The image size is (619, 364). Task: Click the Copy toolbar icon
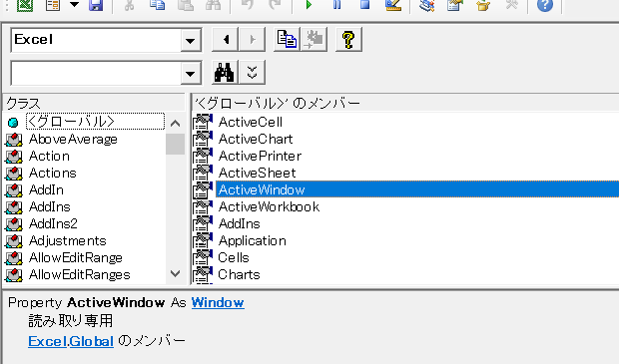point(157,5)
